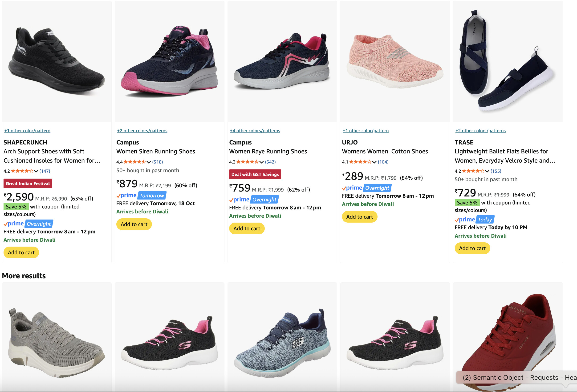This screenshot has height=392, width=577.
Task: Add Campus Women Siren Running Shoes to cart
Action: click(x=134, y=224)
